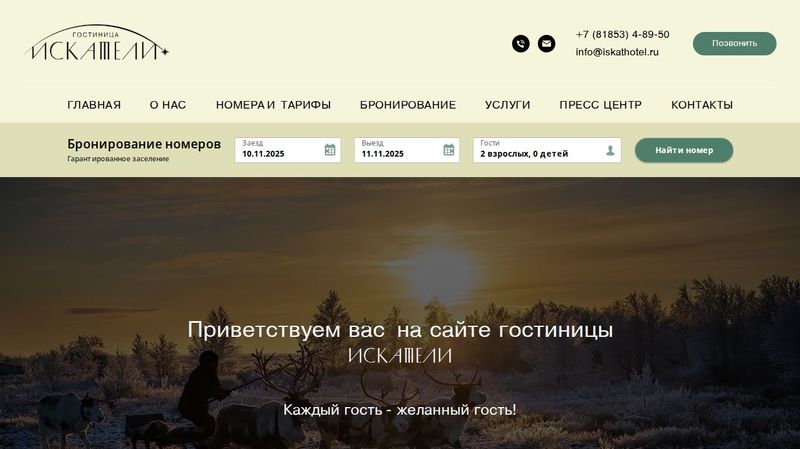This screenshot has height=449, width=800.
Task: Expand the Гости guest selector
Action: click(x=547, y=150)
